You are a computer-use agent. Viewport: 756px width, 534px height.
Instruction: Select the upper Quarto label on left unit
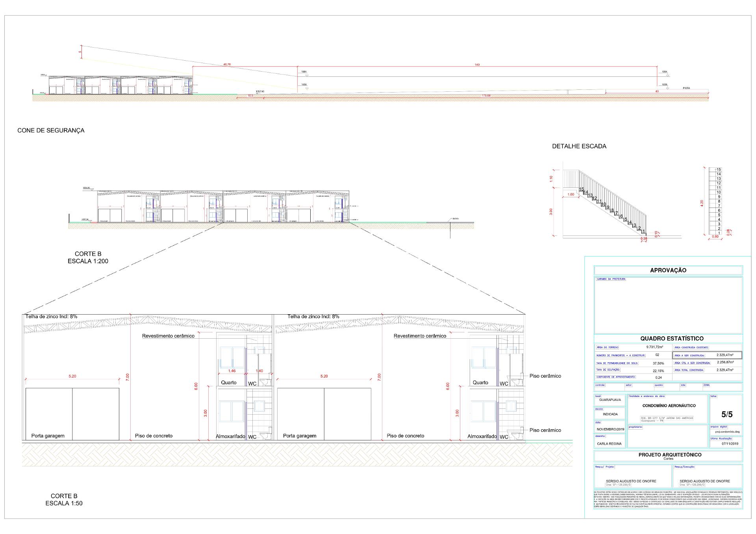[x=229, y=383]
